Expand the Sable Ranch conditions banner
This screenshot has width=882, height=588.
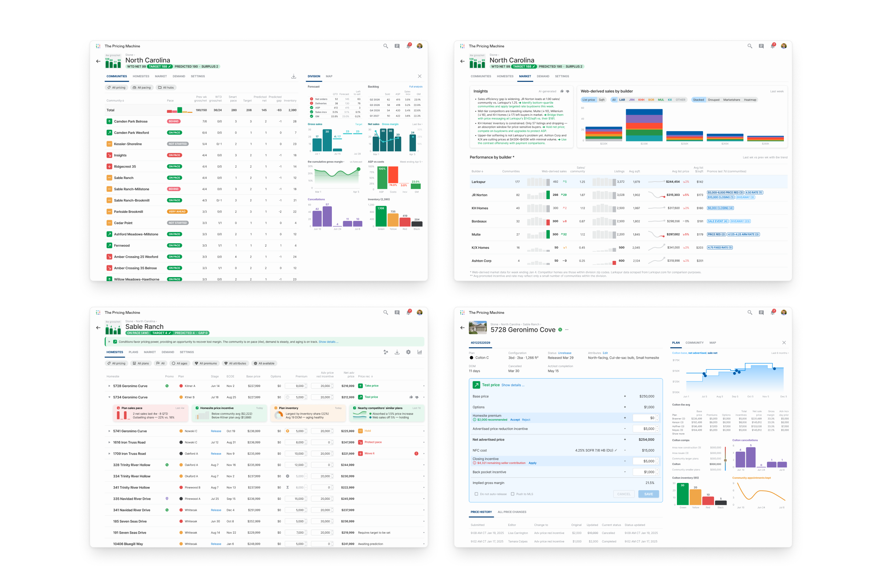point(109,342)
